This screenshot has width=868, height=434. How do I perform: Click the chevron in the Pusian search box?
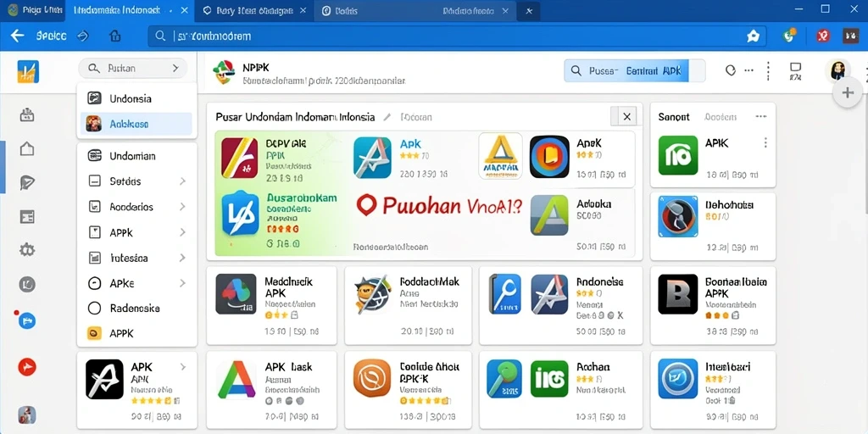[x=175, y=69]
